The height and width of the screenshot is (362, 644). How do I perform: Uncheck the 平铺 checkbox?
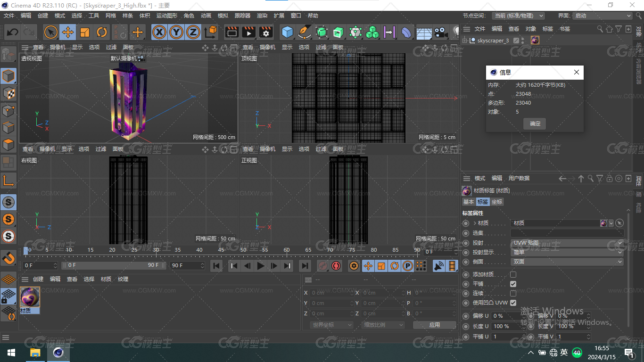(x=513, y=284)
